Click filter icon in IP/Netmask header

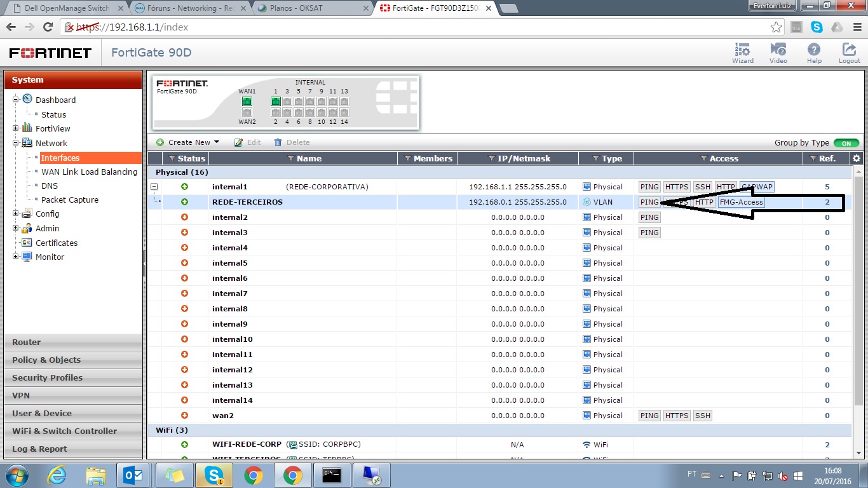[491, 159]
